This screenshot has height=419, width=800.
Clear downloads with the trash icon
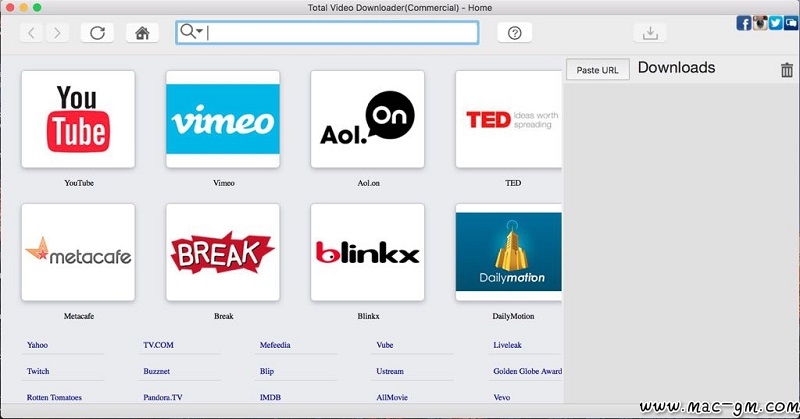tap(786, 70)
